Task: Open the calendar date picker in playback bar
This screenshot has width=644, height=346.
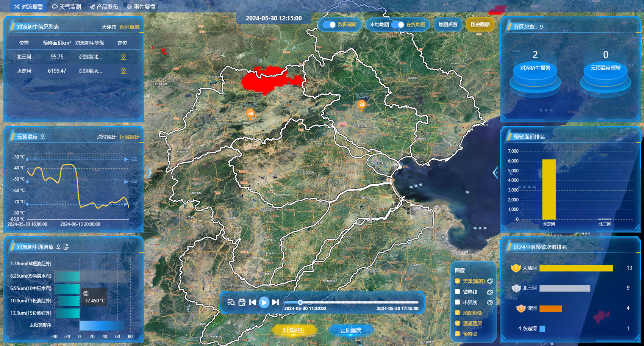Action: pos(242,302)
